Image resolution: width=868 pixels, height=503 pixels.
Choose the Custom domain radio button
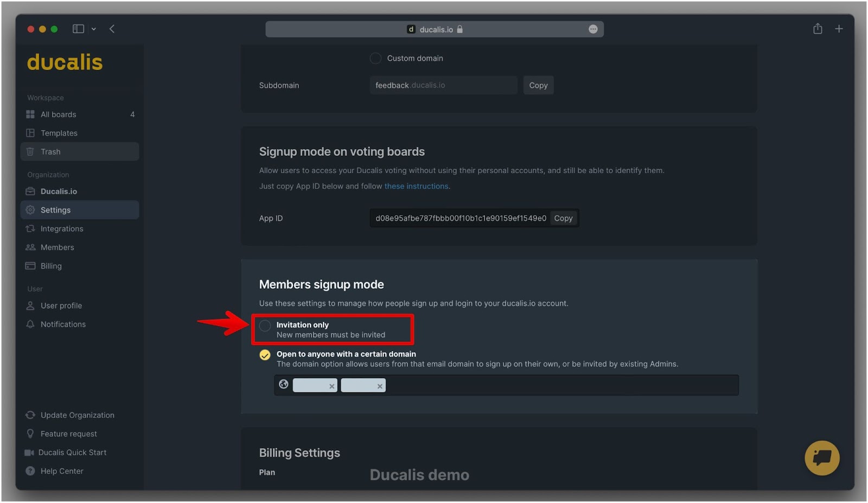[375, 58]
